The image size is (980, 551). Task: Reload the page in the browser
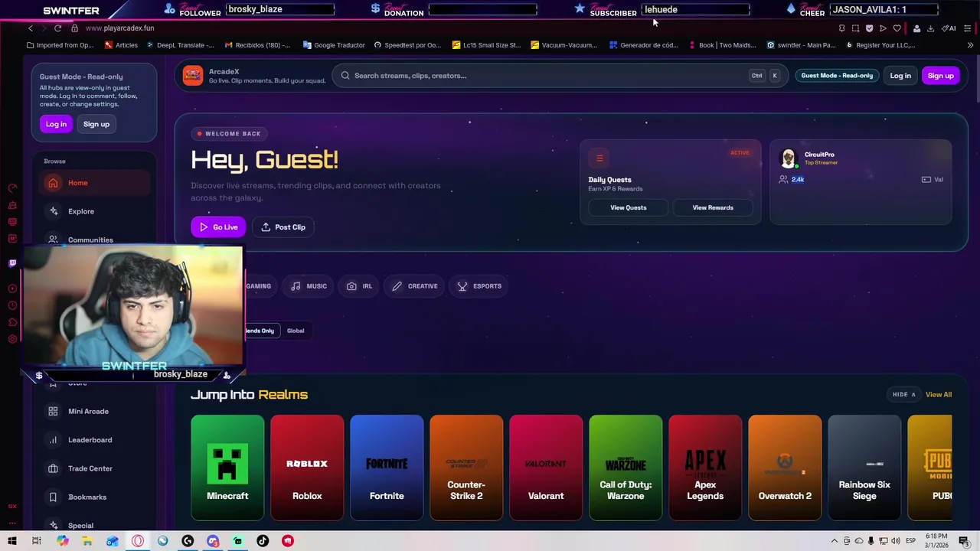click(x=57, y=28)
